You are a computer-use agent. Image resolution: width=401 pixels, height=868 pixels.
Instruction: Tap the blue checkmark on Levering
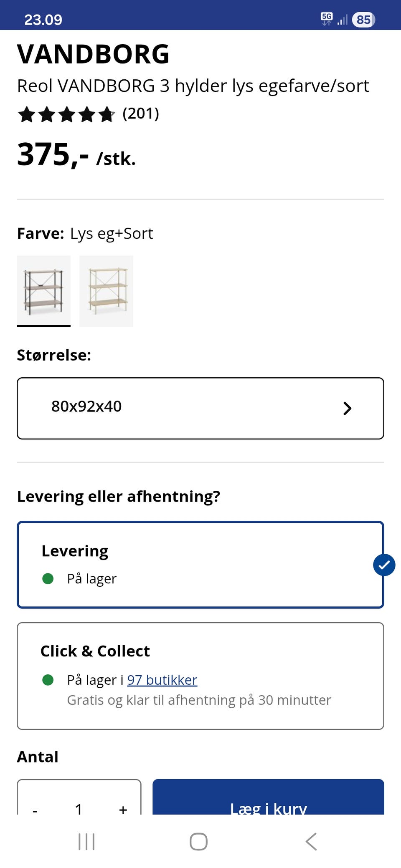(384, 565)
